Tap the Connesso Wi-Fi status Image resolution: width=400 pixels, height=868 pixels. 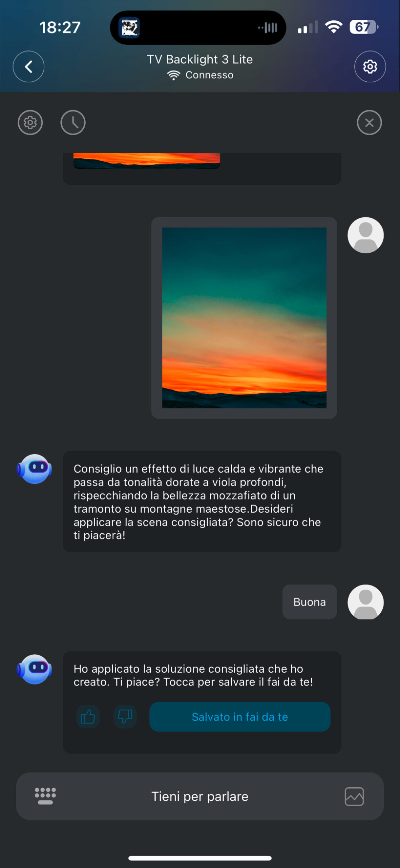click(200, 75)
